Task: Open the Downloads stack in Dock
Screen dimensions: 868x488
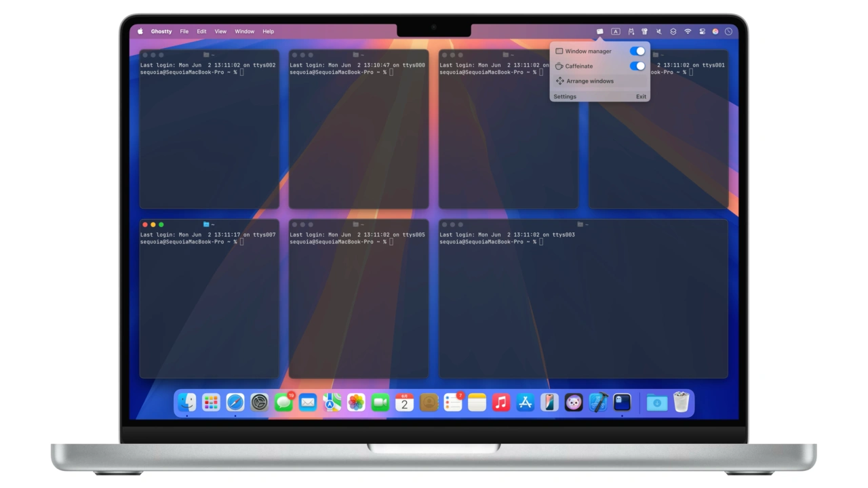Action: pyautogui.click(x=656, y=403)
